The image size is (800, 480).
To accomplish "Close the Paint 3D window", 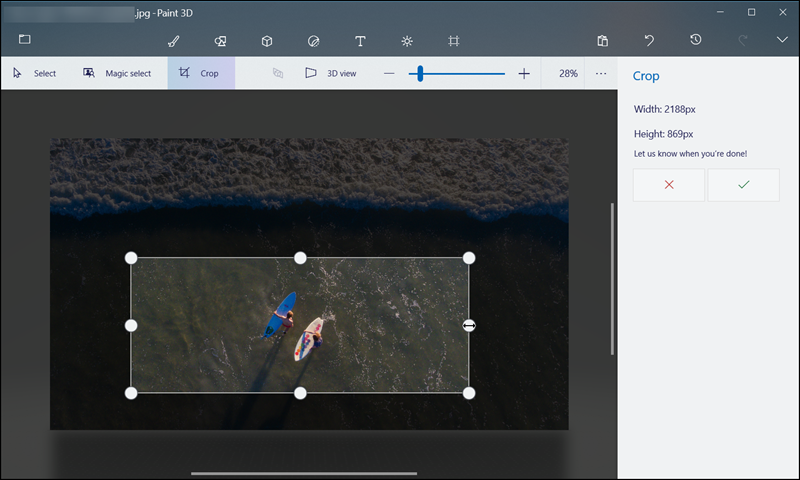I will [783, 12].
